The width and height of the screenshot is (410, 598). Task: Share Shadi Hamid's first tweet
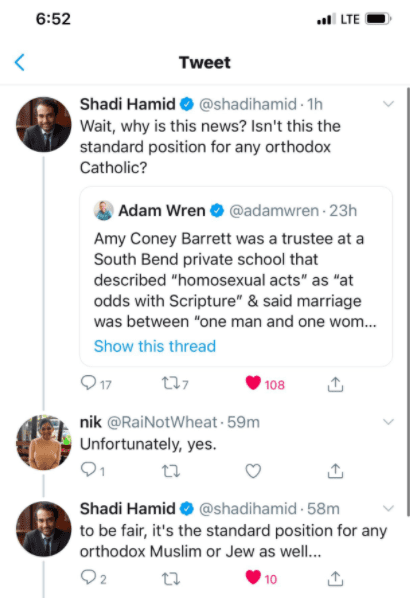coord(335,384)
